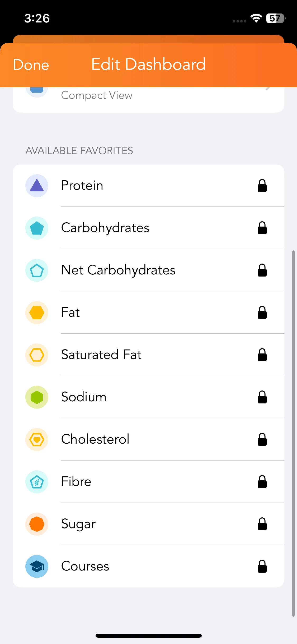Screen dimensions: 297x644
Task: Tap the lock icon beside Courses
Action: click(x=262, y=566)
